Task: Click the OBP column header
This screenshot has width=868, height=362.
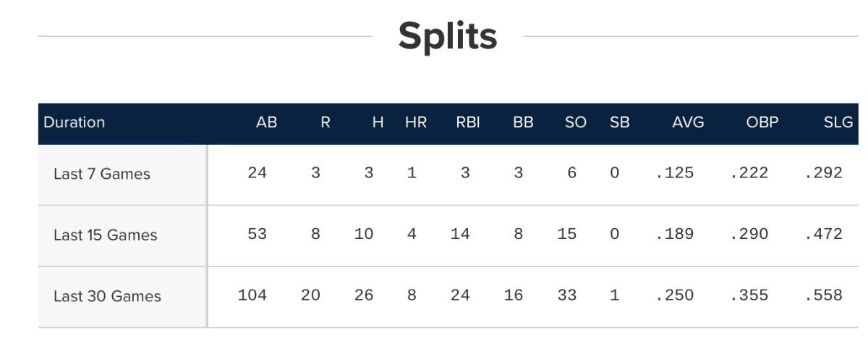Action: click(762, 122)
